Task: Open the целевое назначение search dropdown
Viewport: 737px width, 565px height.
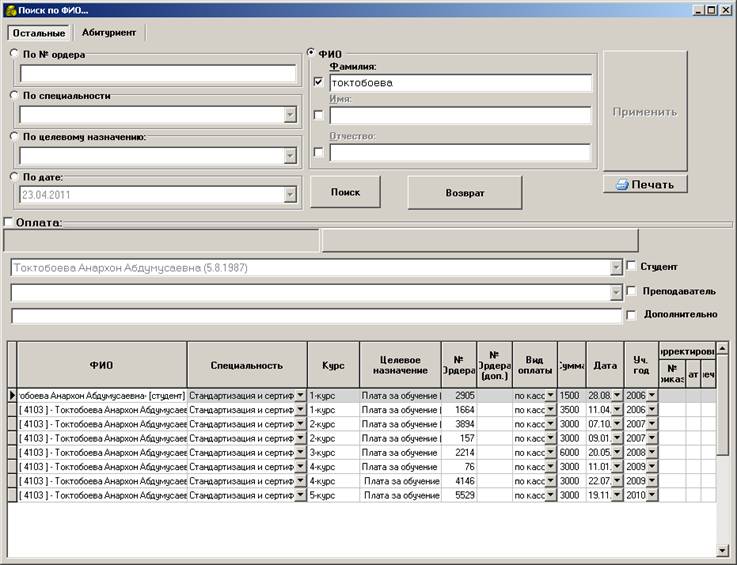Action: [290, 156]
